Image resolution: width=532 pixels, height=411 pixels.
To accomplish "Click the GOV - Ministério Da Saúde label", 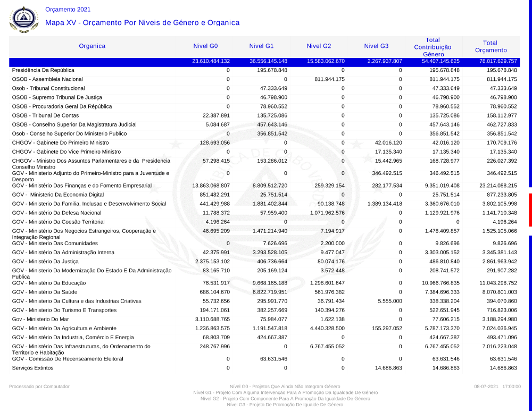I will click(x=45, y=292).
